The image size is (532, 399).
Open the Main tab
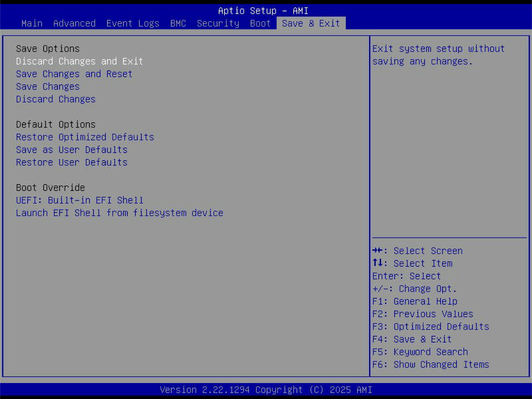tap(32, 23)
